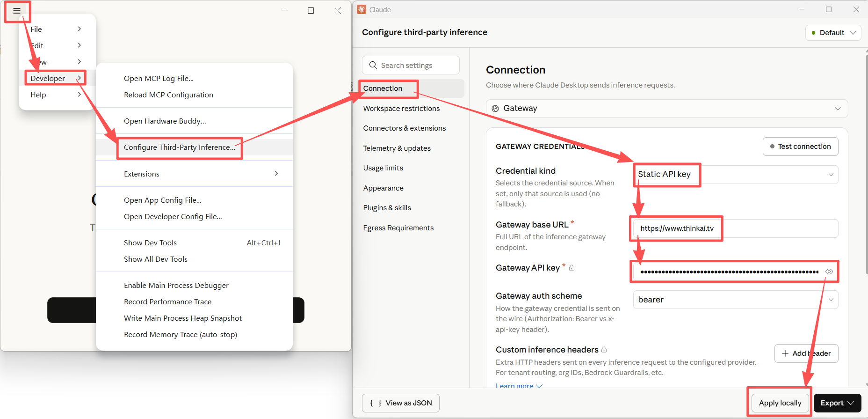Click the lock icon beside Custom inference headers
The height and width of the screenshot is (419, 868).
(604, 350)
